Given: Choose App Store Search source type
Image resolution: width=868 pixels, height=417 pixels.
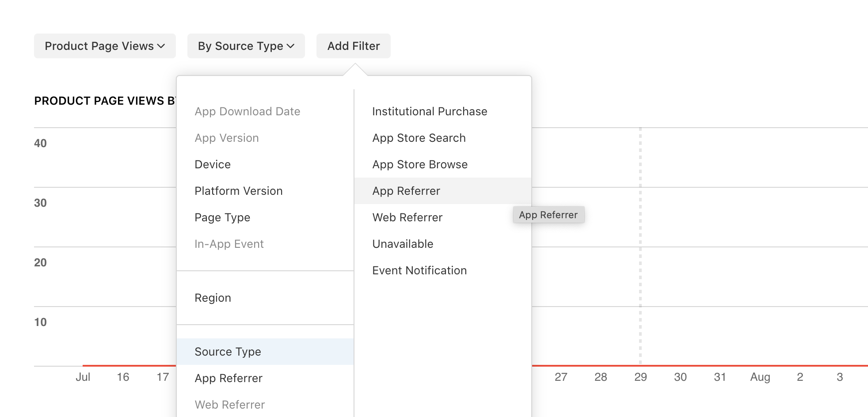Looking at the screenshot, I should pos(419,138).
